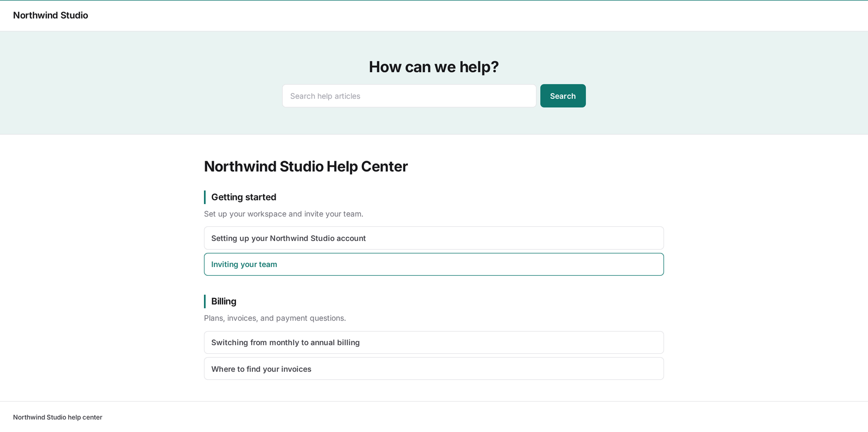868x432 pixels.
Task: Click the Northwind Studio help center footer text
Action: (58, 417)
